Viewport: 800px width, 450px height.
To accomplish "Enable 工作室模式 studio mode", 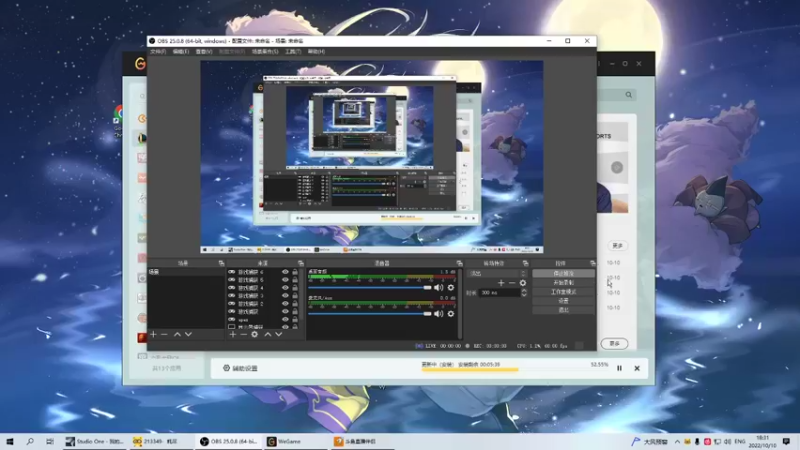I will 563,292.
